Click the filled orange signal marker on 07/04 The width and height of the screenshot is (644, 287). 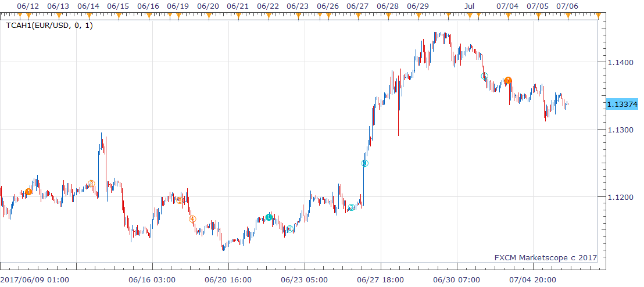point(508,80)
